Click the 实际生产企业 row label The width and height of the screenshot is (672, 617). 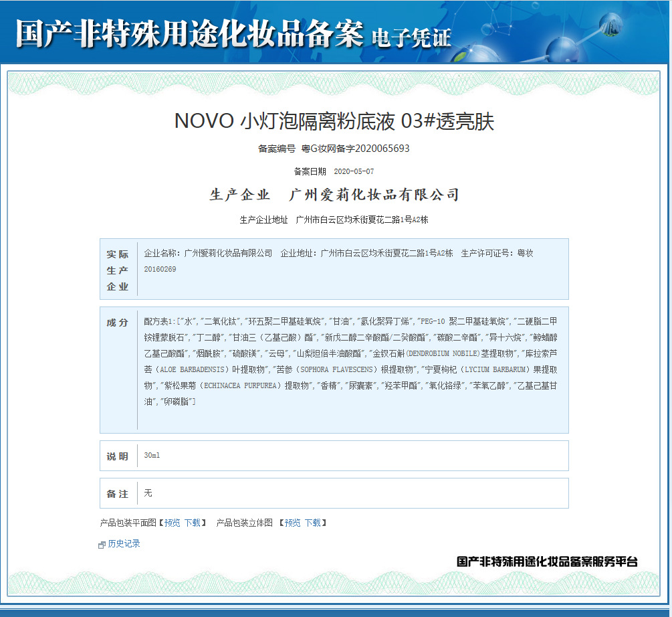118,270
